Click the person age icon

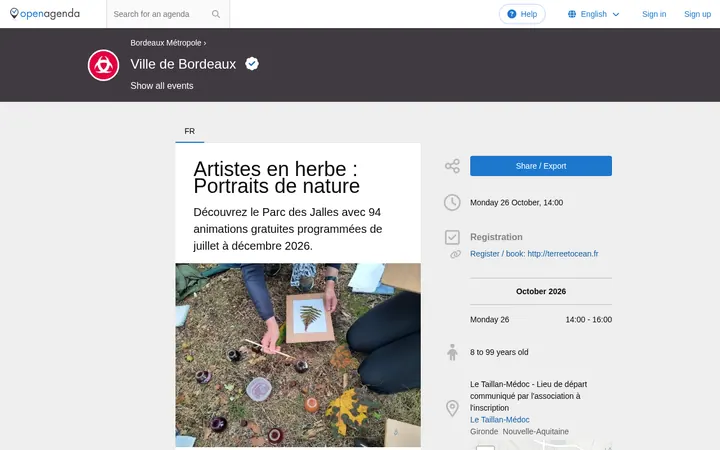tap(452, 352)
